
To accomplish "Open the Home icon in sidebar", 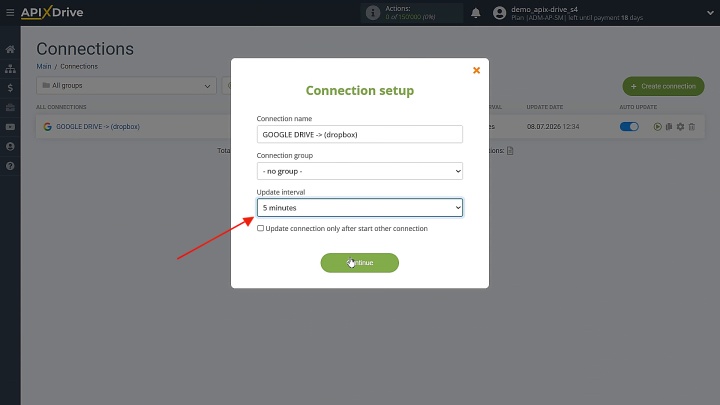I will tap(10, 49).
